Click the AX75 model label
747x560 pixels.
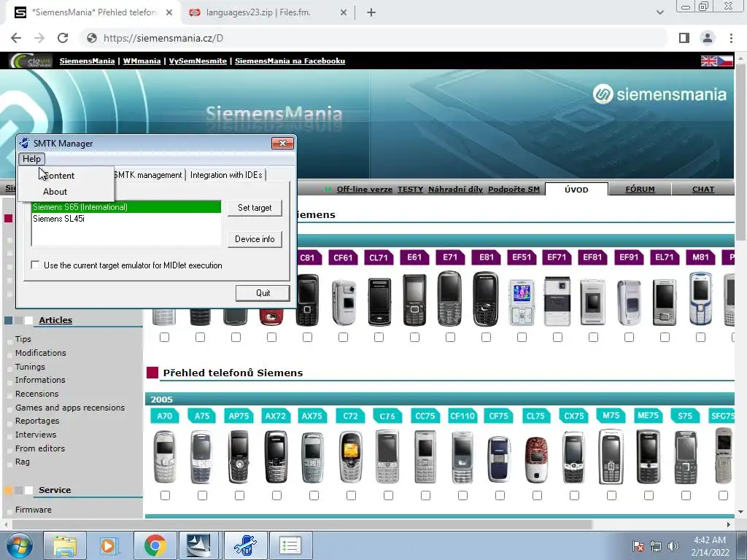[312, 416]
